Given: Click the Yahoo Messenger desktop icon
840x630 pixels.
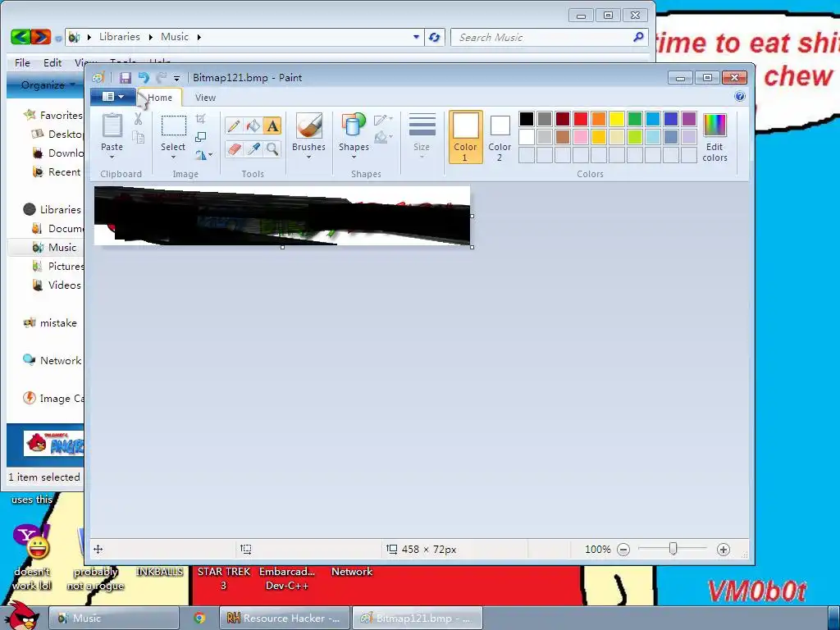Looking at the screenshot, I should (x=32, y=541).
